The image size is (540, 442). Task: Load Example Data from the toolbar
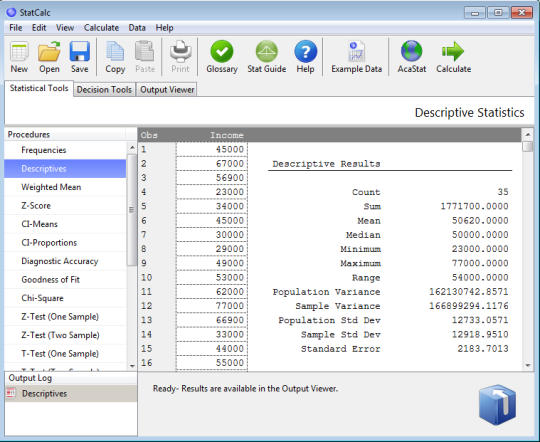[x=356, y=52]
